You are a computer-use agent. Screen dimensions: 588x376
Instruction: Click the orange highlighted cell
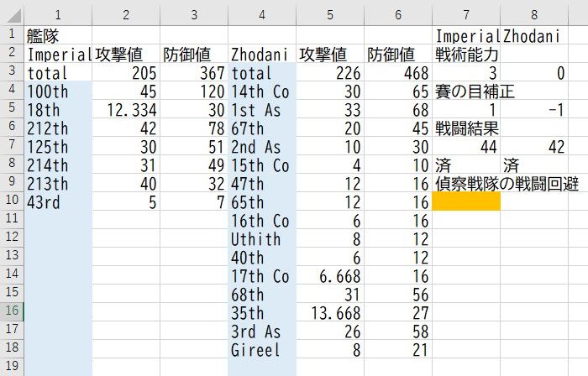[466, 201]
